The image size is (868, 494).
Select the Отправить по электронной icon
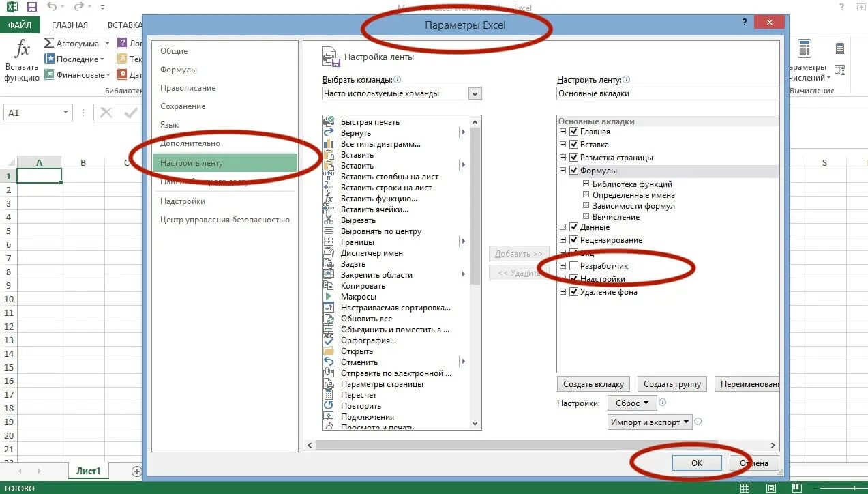[329, 373]
